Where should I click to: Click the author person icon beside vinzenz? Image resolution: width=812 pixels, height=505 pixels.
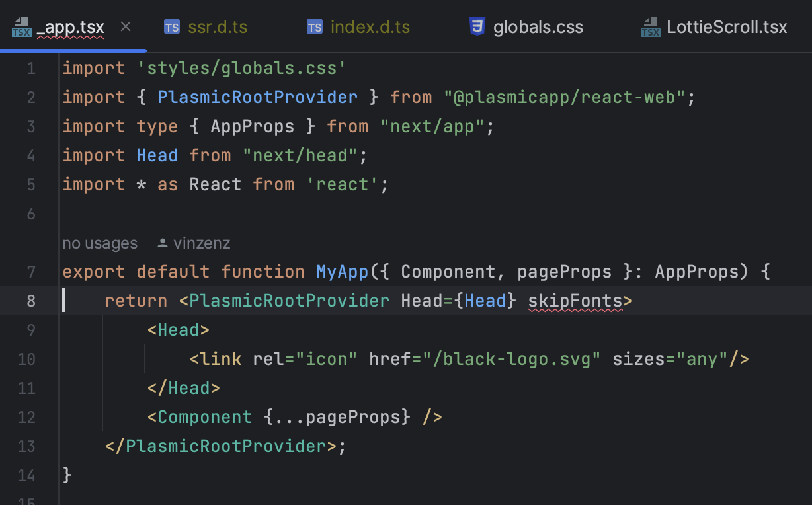[163, 243]
